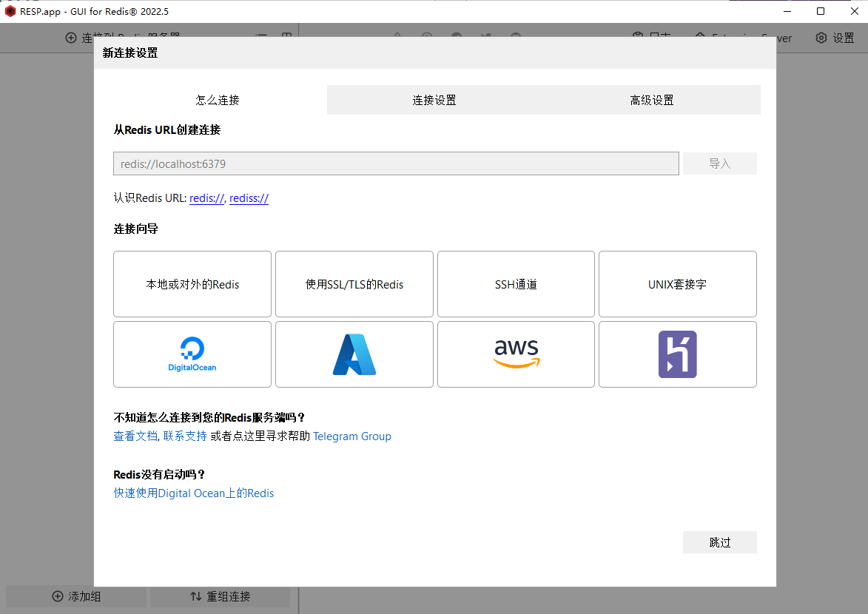Choose the Azure logo connection card
Image resolution: width=868 pixels, height=614 pixels.
click(354, 354)
